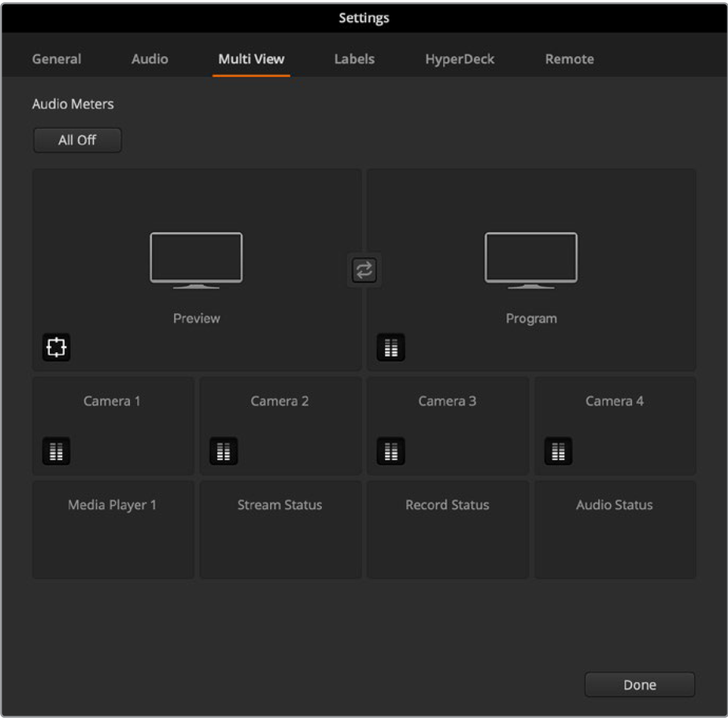Enable Camera 3 audio meter icon
Viewport: 728px width, 721px height.
[391, 451]
